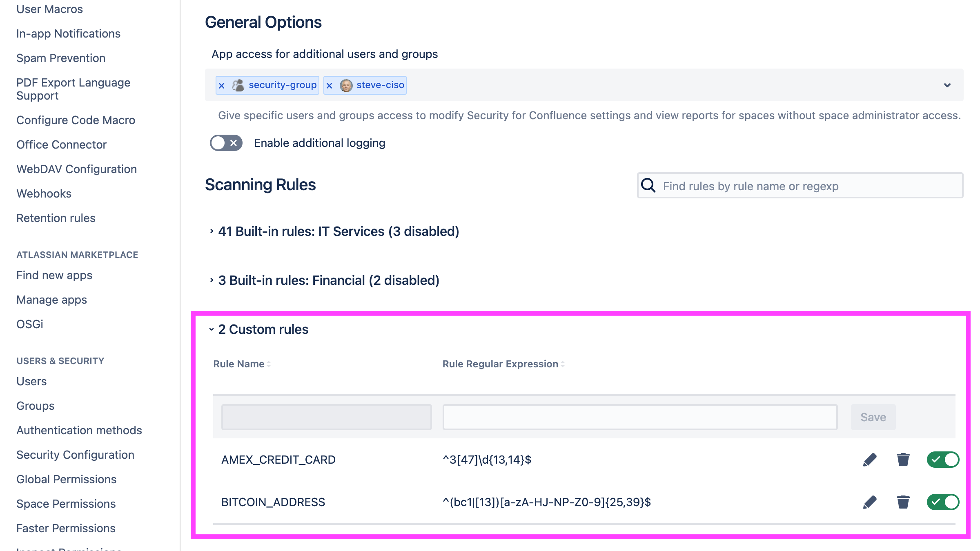This screenshot has width=980, height=551.
Task: Disable the AMEX_CREDIT_CARD rule toggle
Action: coord(942,460)
